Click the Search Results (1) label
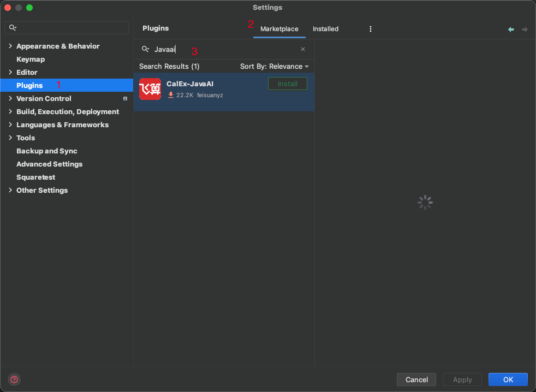This screenshot has width=536, height=392. pyautogui.click(x=169, y=67)
